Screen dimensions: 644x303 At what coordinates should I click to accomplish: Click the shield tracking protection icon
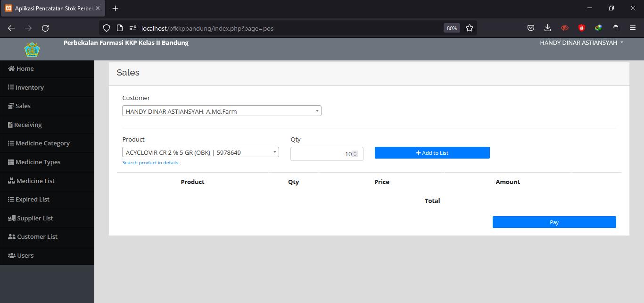pyautogui.click(x=107, y=28)
